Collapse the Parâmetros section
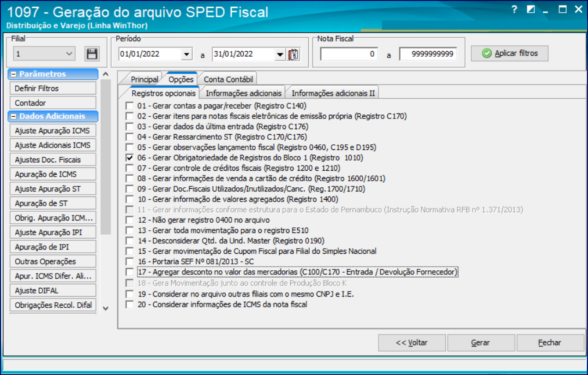The image size is (588, 375). point(14,74)
